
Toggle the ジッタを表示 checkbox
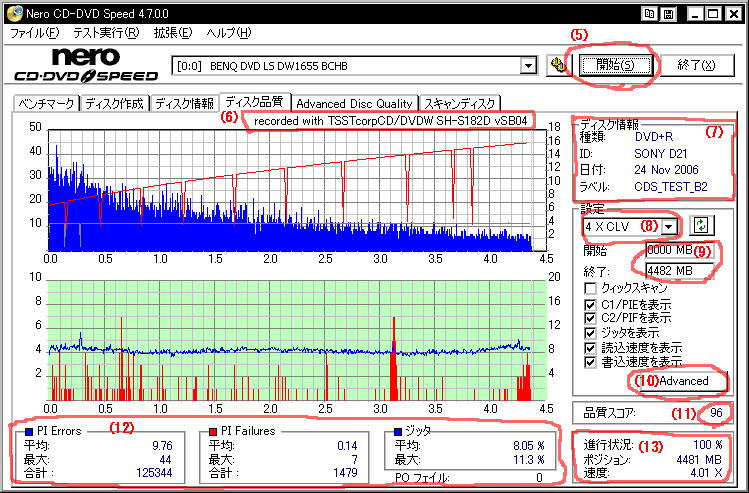pyautogui.click(x=591, y=333)
